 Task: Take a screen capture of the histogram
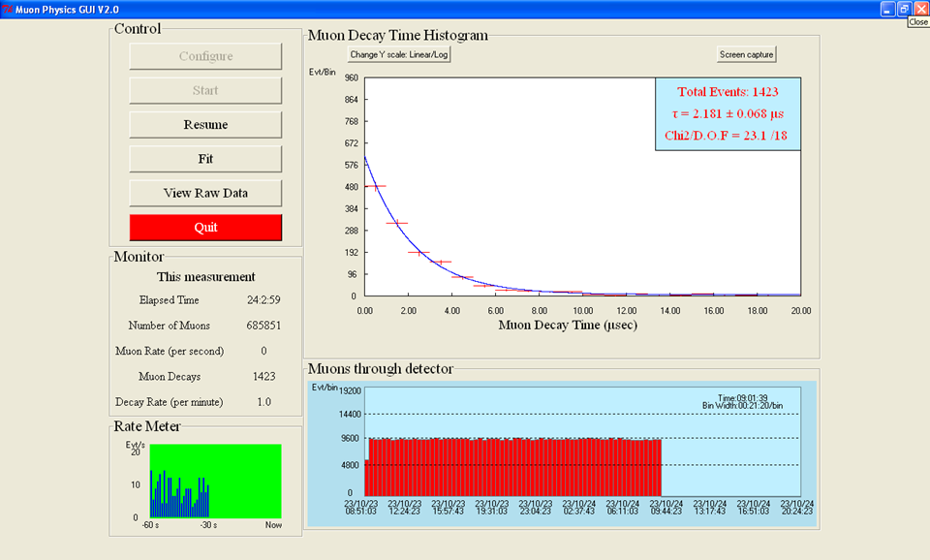pos(746,54)
